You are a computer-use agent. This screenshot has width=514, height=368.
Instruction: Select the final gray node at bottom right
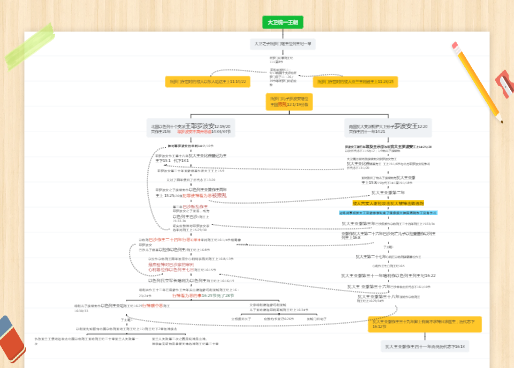[425, 347]
